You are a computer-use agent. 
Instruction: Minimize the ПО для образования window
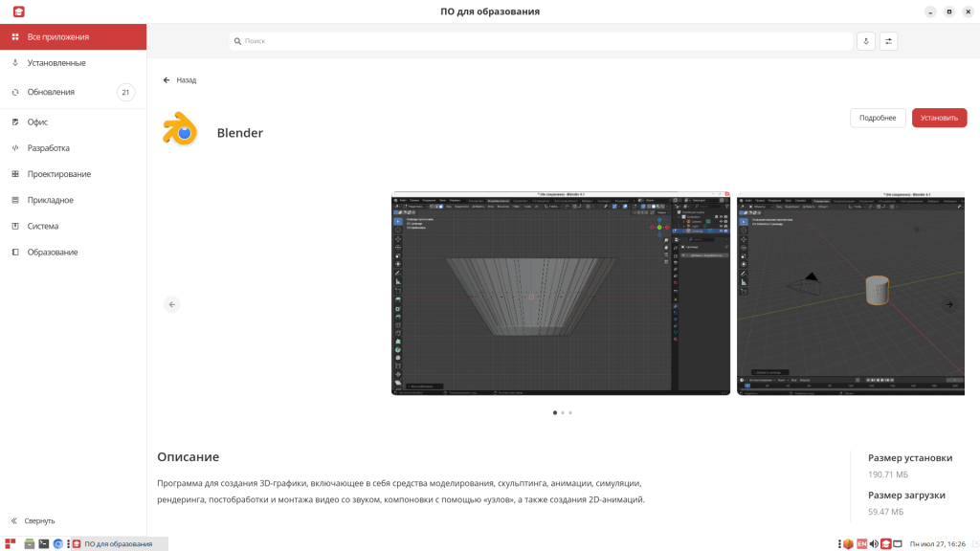[x=930, y=11]
